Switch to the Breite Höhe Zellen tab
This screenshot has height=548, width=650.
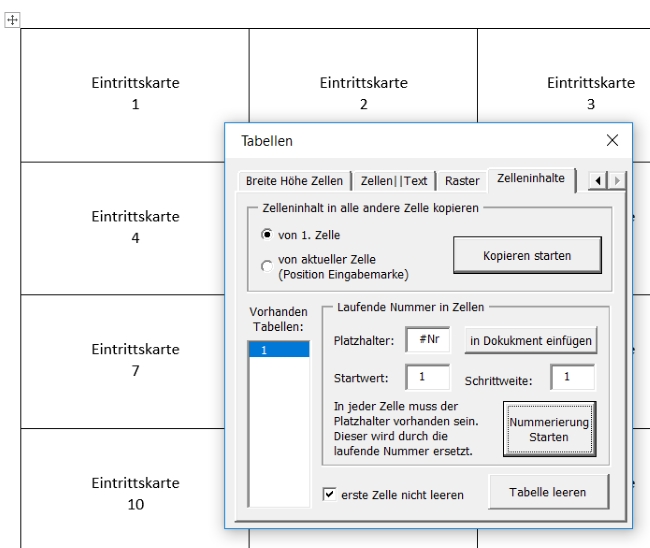tap(293, 180)
